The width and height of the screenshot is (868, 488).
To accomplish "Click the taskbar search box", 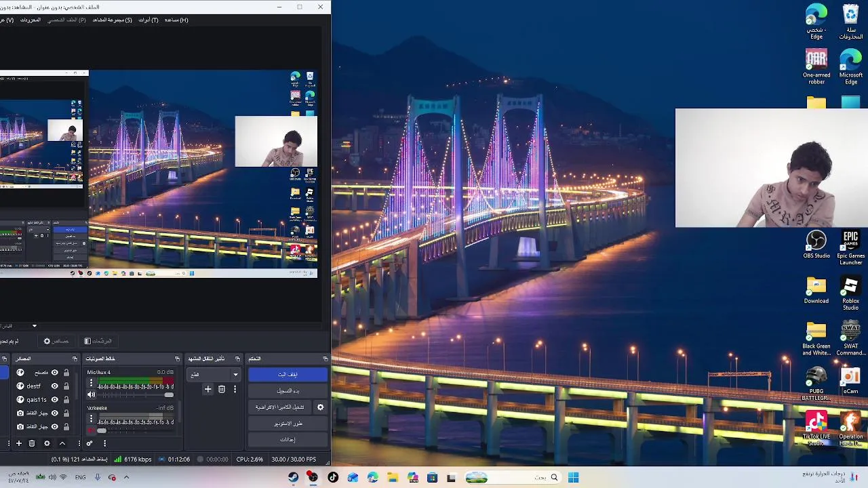I will point(513,477).
